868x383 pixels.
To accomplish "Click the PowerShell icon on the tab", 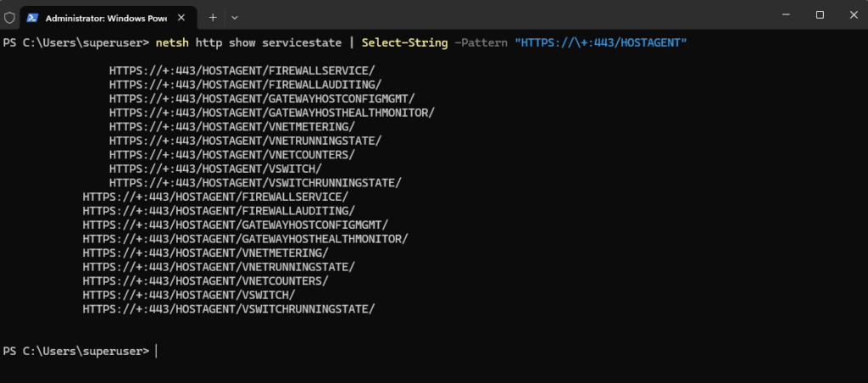I will pyautogui.click(x=32, y=18).
